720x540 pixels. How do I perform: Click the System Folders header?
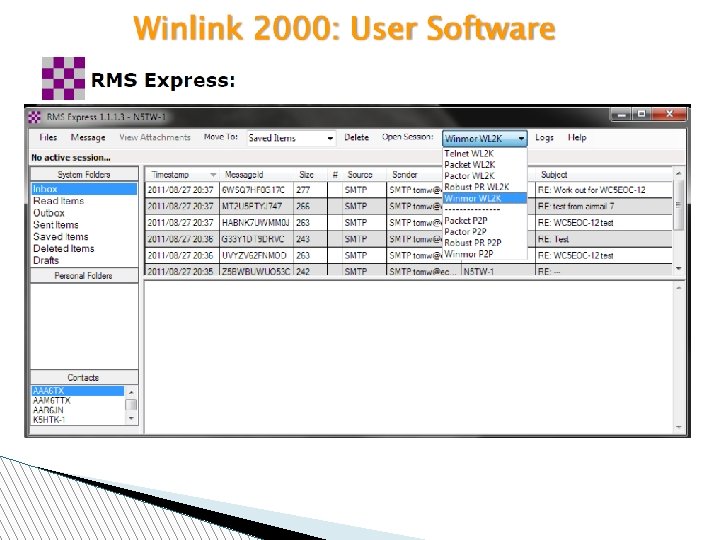[84, 174]
